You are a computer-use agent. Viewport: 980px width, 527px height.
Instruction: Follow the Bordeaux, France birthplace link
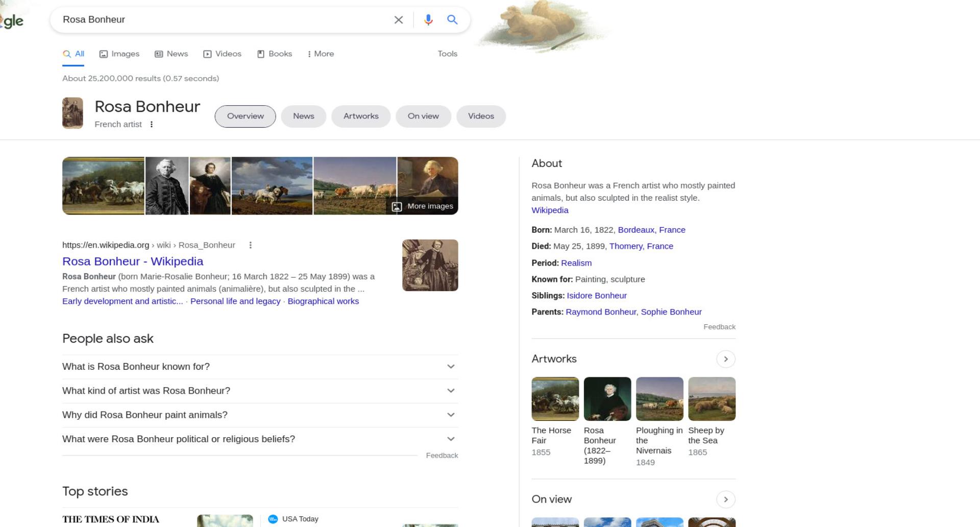pos(652,230)
